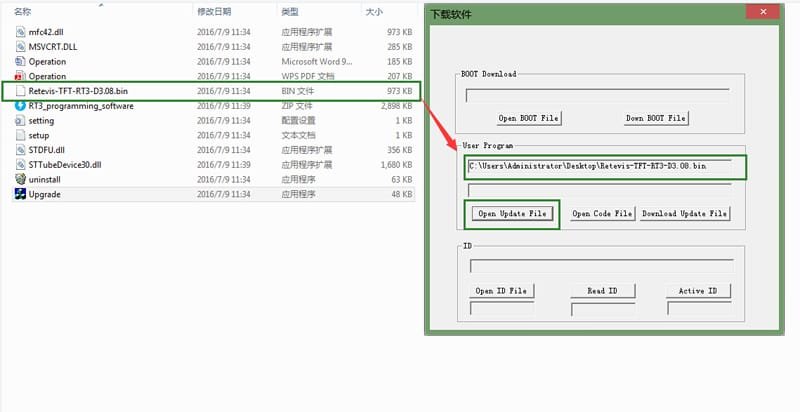The height and width of the screenshot is (412, 800).
Task: Sort files by the 名称 column header
Action: pyautogui.click(x=22, y=11)
